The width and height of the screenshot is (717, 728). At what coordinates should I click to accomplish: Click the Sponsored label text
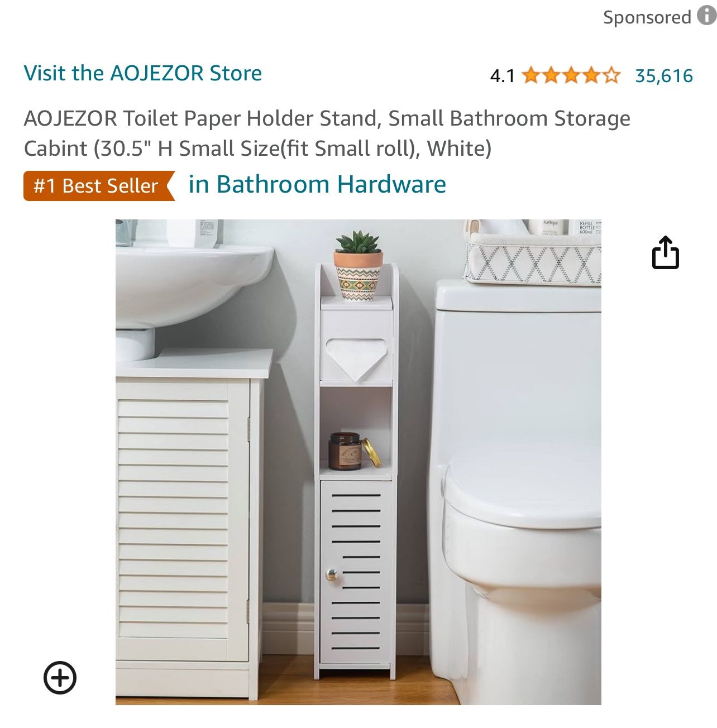coord(647,17)
